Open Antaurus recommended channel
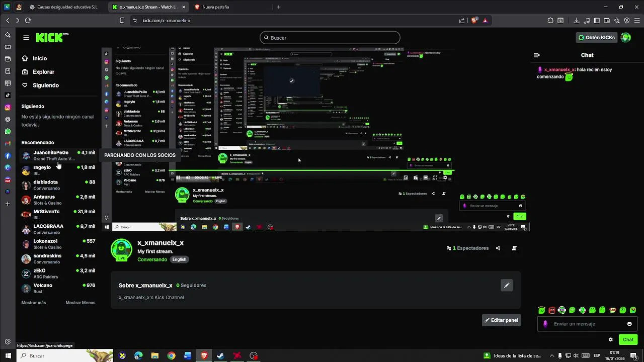The height and width of the screenshot is (362, 644). (x=58, y=200)
